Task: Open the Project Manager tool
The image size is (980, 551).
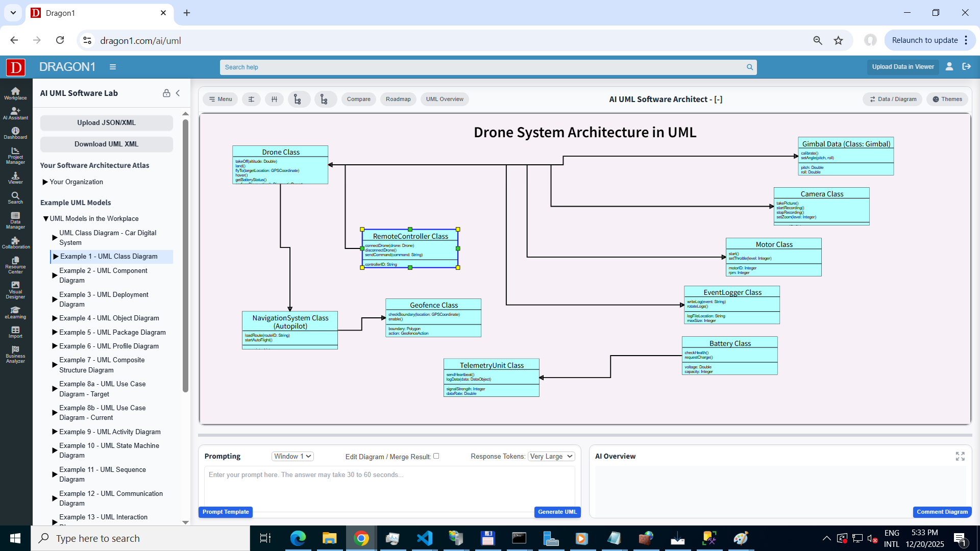Action: (x=15, y=155)
